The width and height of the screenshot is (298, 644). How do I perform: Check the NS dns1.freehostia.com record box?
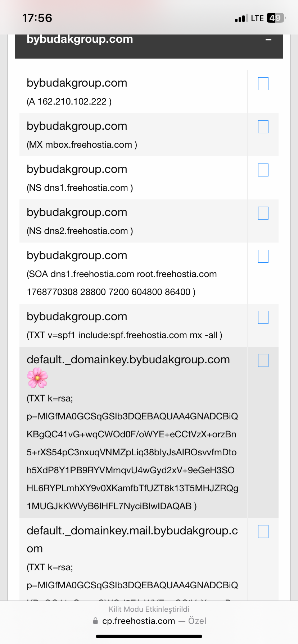[263, 170]
